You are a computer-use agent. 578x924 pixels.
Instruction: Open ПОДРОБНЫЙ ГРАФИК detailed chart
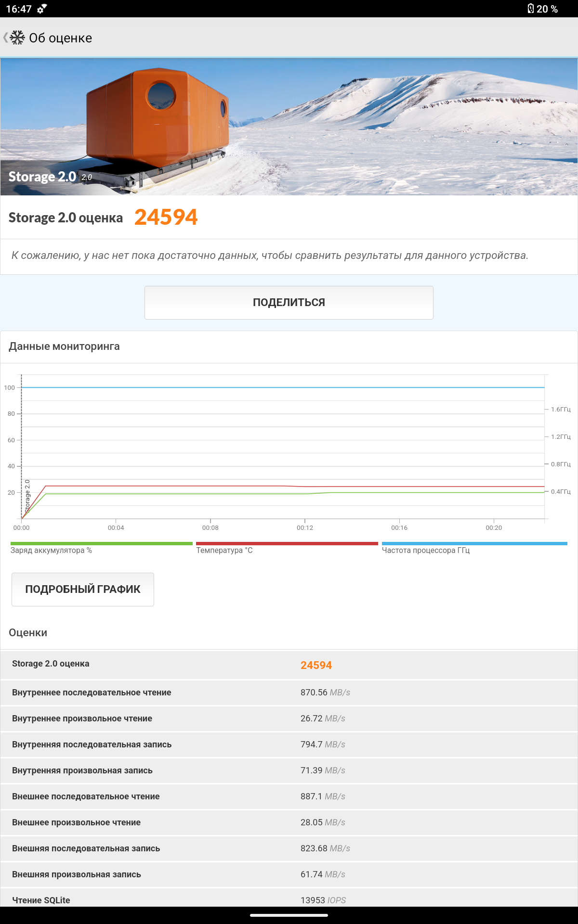point(83,589)
